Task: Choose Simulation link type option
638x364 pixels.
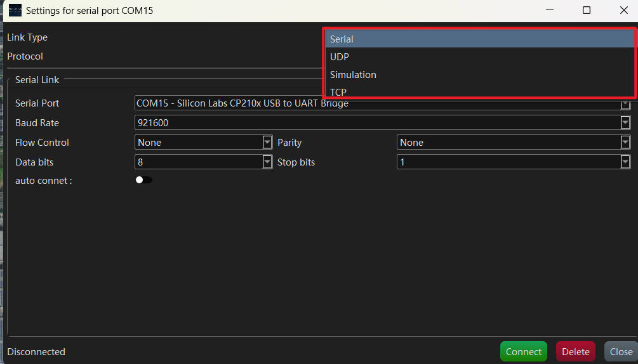Action: (x=480, y=75)
